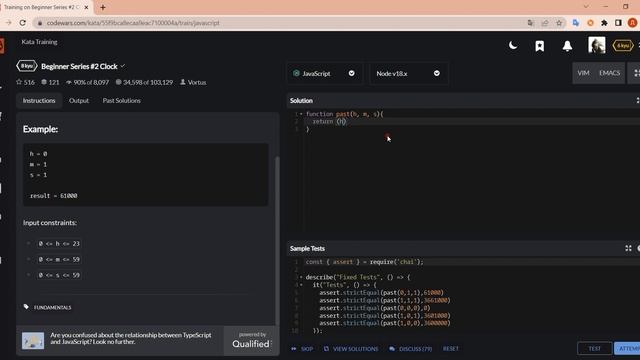640x360 pixels.
Task: Open the JavaScript language dropdown
Action: click(x=324, y=73)
